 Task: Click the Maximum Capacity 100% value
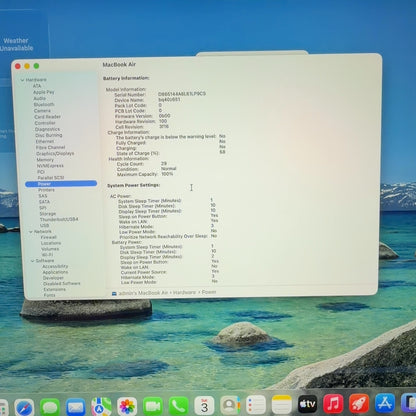[x=167, y=174]
